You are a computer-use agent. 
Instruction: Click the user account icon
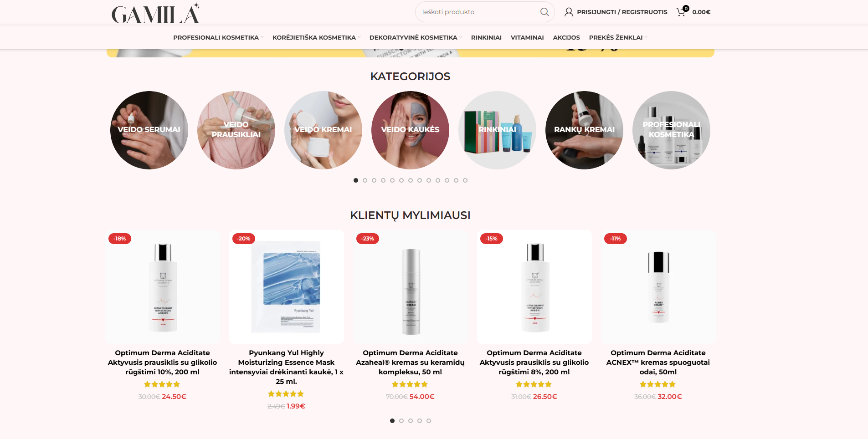tap(569, 12)
